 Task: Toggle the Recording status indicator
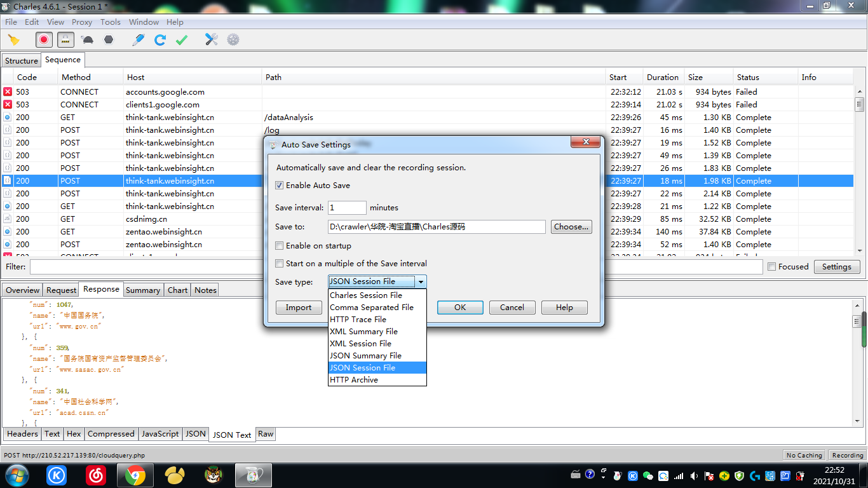[x=848, y=455]
